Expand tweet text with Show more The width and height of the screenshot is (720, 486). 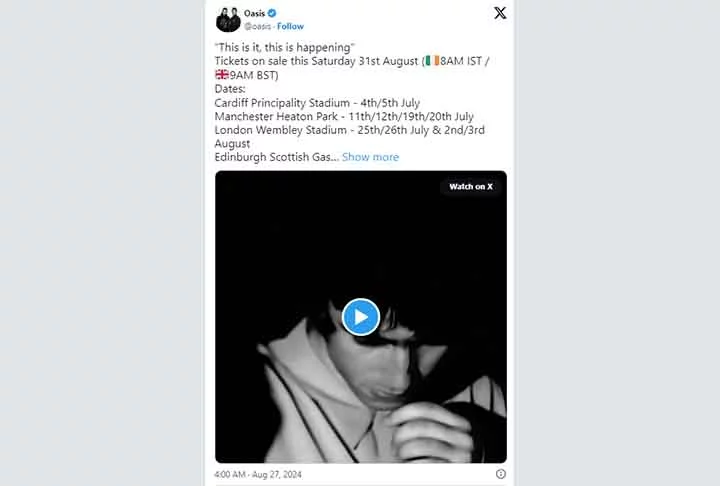pos(370,157)
